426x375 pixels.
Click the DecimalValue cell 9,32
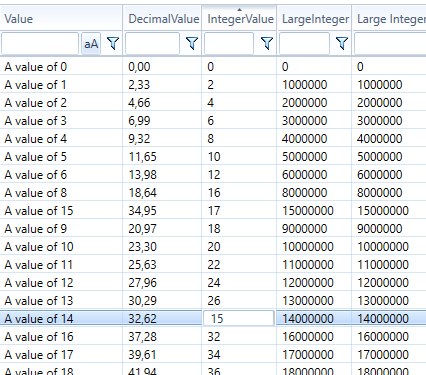[162, 139]
